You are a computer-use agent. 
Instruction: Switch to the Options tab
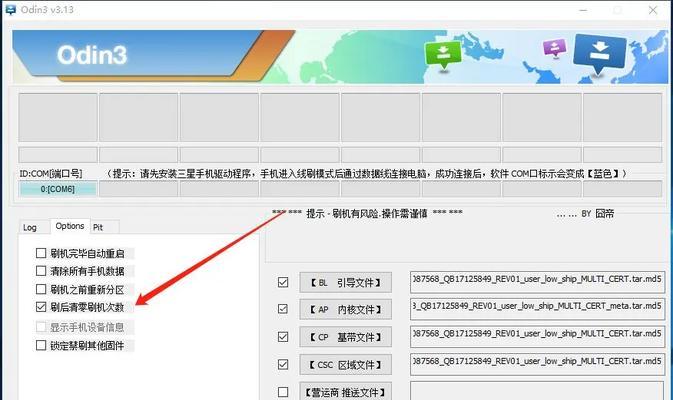coord(70,226)
